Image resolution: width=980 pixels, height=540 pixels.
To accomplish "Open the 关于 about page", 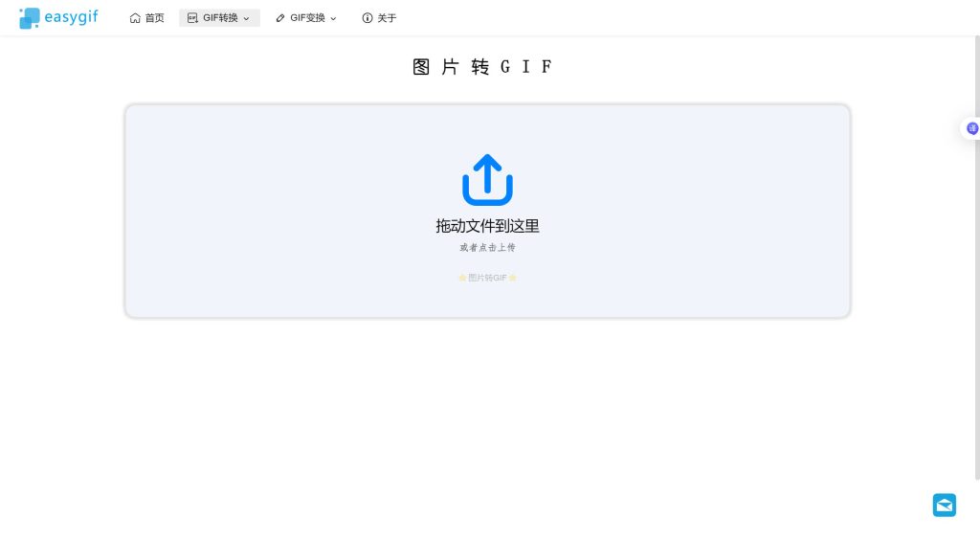I will (387, 18).
